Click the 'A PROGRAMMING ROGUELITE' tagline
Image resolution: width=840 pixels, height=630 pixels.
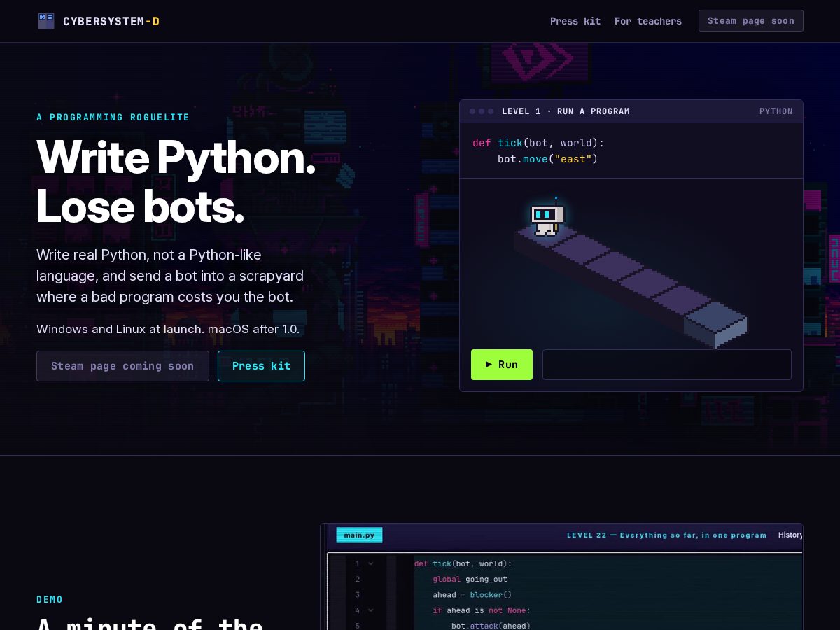(113, 117)
